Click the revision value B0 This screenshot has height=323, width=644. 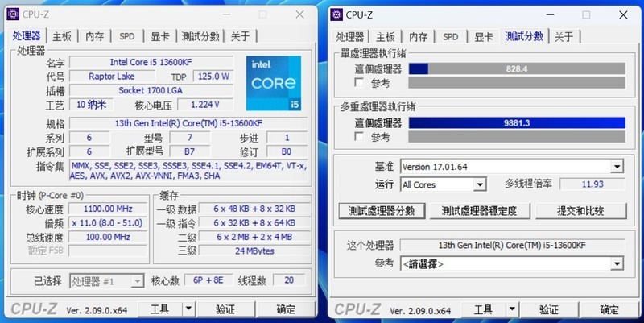click(287, 151)
